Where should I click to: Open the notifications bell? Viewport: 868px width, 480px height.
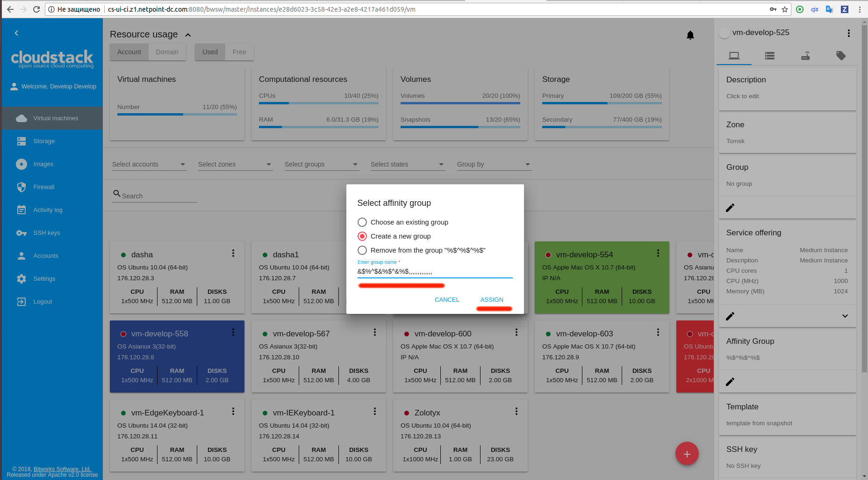tap(690, 35)
